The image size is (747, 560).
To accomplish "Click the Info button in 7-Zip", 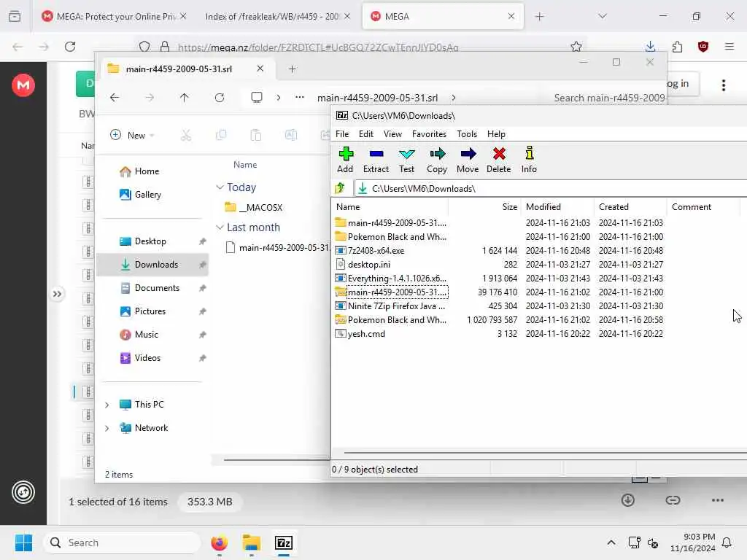I will pos(529,160).
